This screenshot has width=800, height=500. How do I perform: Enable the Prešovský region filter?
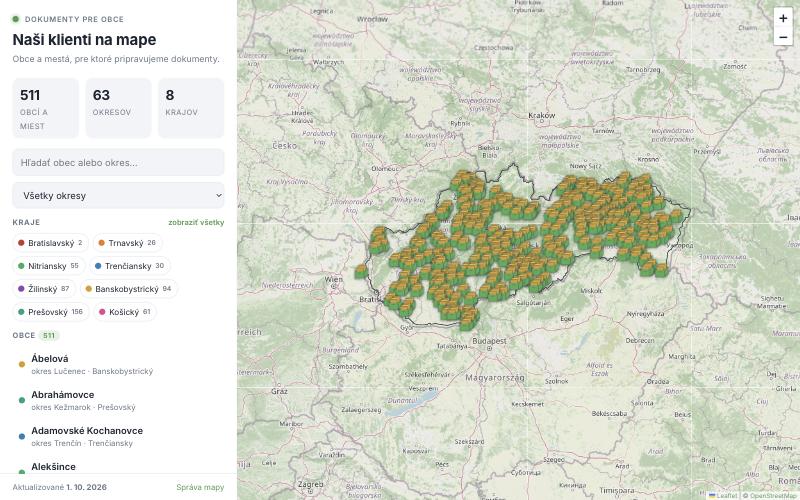tap(51, 312)
